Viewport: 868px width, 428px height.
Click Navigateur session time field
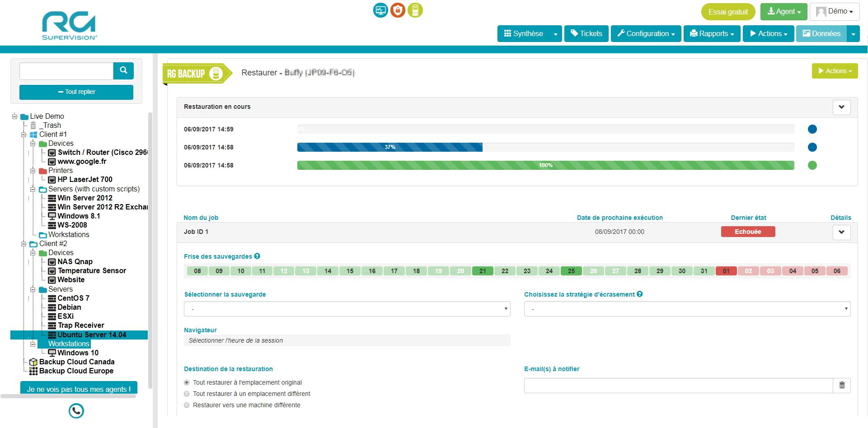pos(347,340)
